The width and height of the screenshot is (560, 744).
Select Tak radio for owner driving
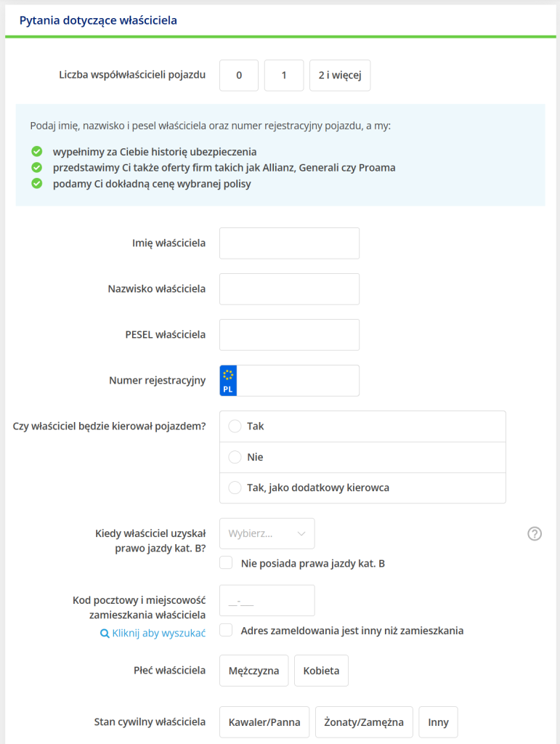click(x=235, y=426)
